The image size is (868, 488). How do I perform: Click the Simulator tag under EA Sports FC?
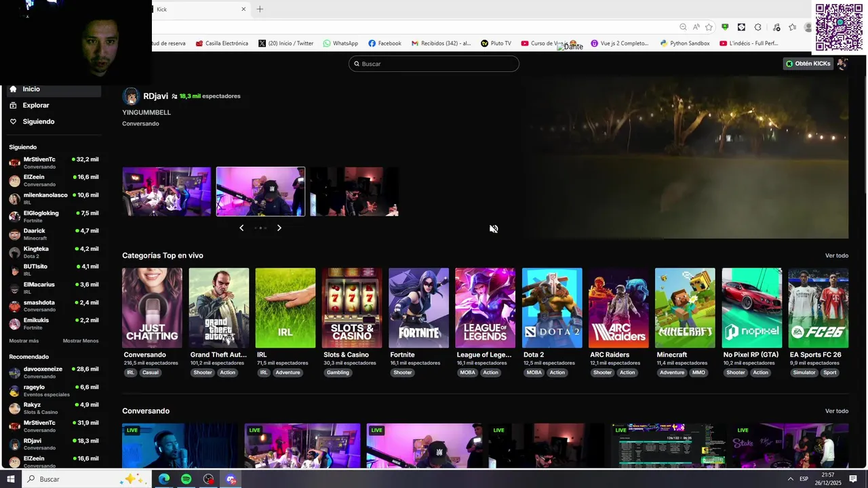coord(804,372)
